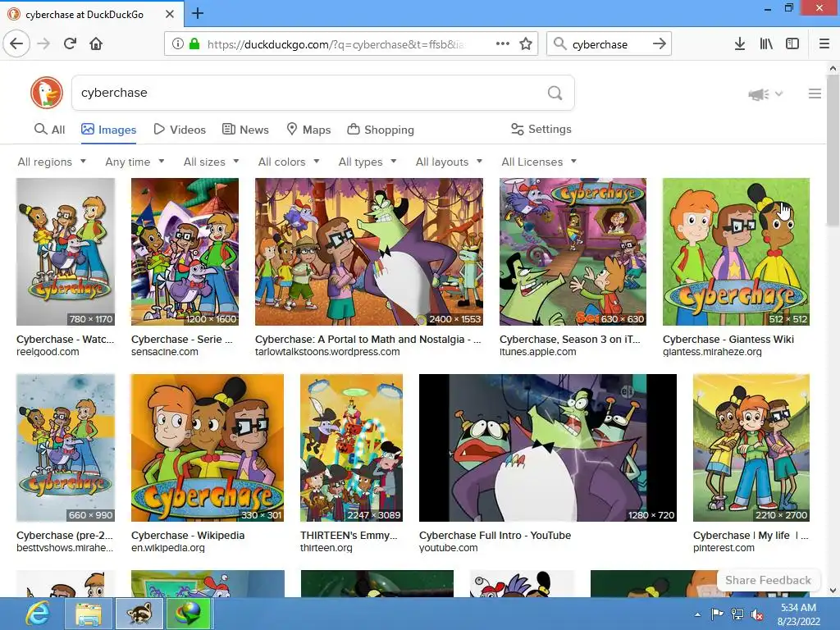Show site information icon in address bar

coord(178,43)
